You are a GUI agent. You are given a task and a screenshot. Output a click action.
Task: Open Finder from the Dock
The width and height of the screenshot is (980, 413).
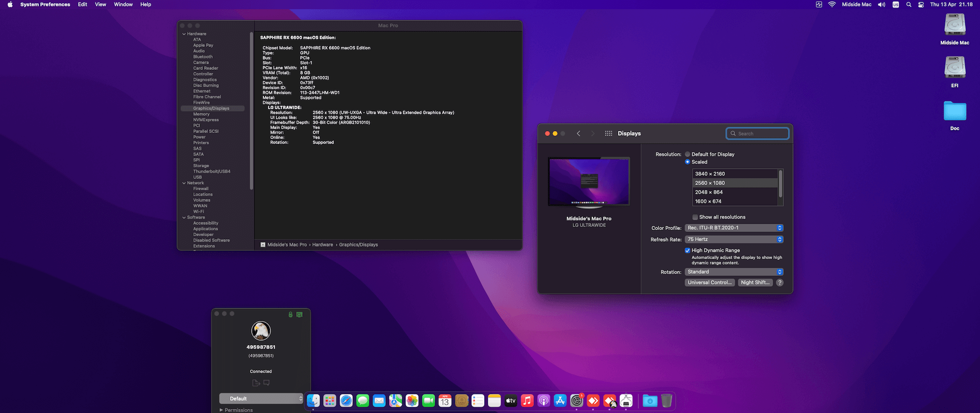tap(313, 401)
